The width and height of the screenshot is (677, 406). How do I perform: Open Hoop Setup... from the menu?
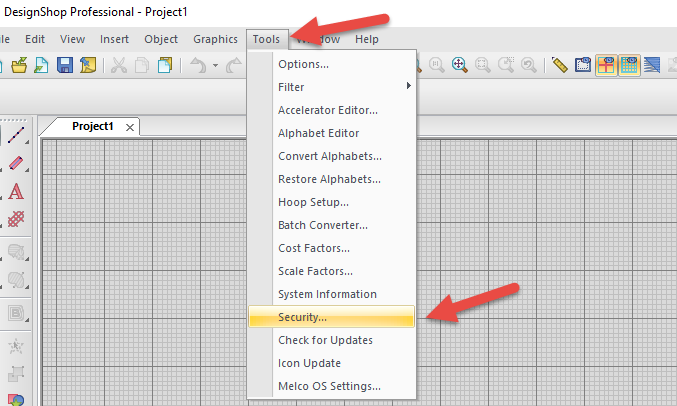point(331,202)
